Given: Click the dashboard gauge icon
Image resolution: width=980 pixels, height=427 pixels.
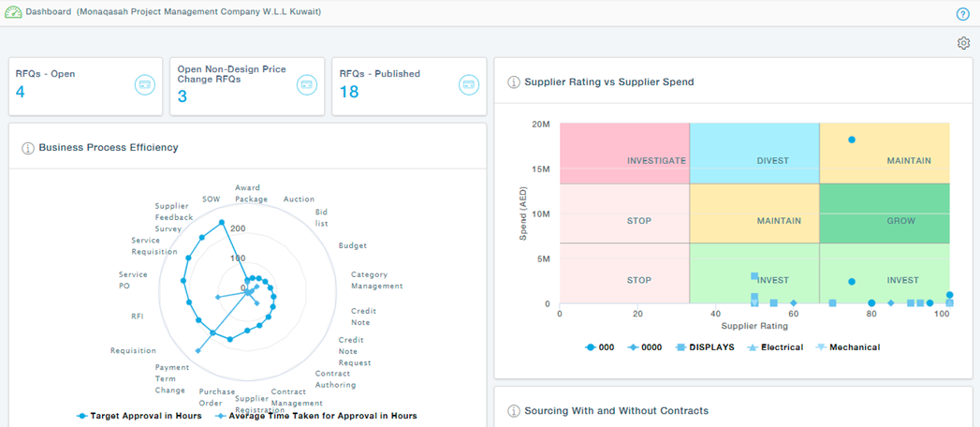Looking at the screenshot, I should tap(13, 13).
